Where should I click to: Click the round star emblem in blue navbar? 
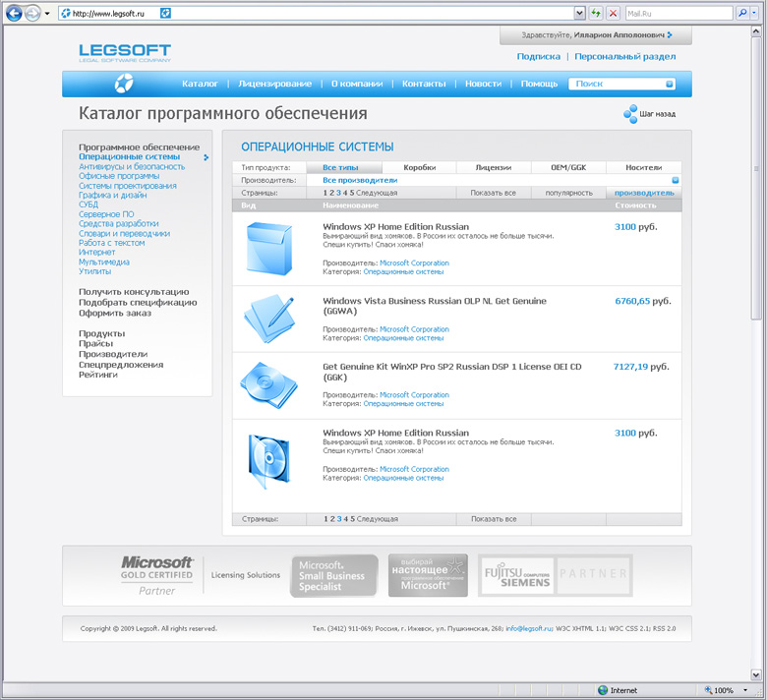[124, 84]
